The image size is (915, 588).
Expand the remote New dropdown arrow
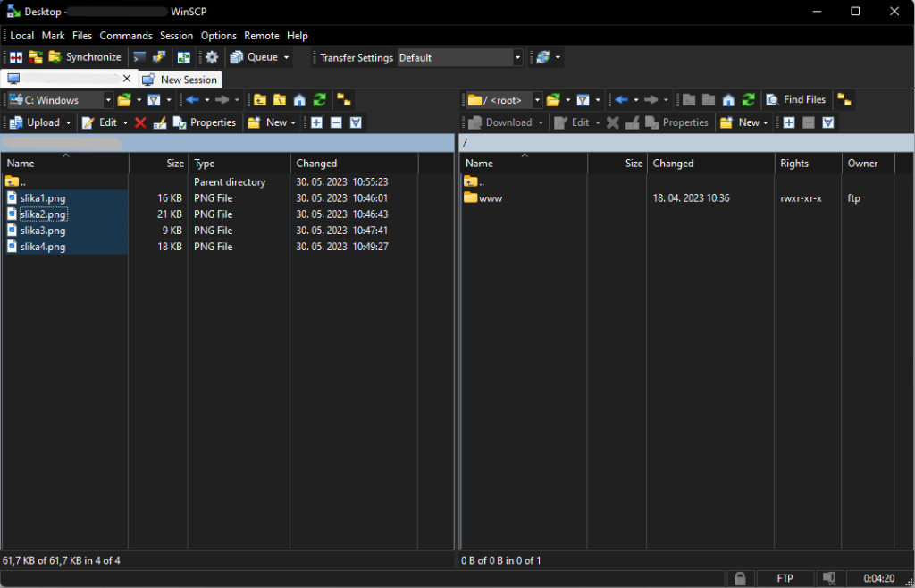coord(766,122)
